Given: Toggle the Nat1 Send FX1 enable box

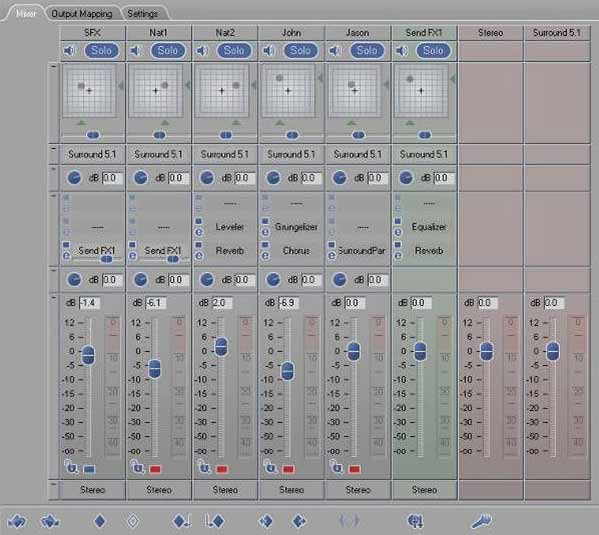Looking at the screenshot, I should pos(132,245).
